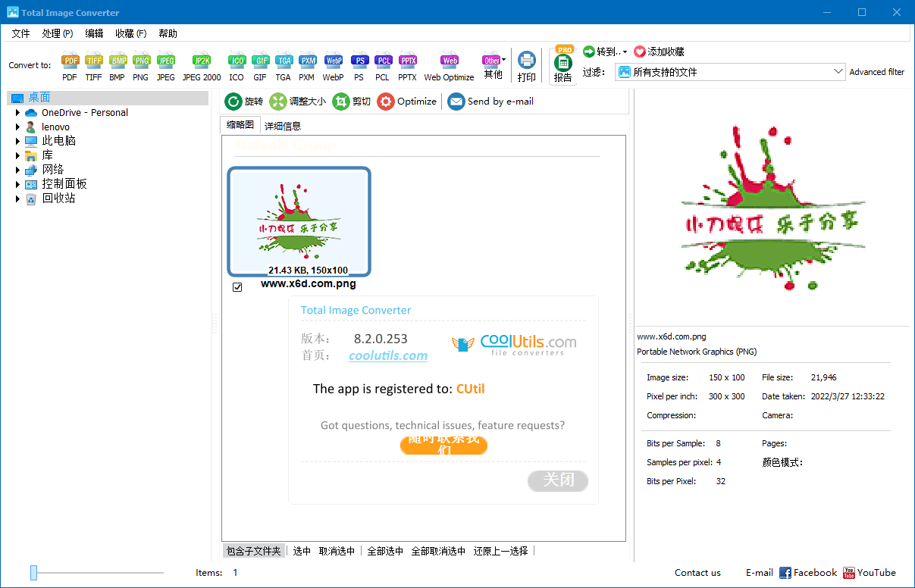Expand the 此电脑 tree node
The image size is (915, 588).
pos(17,141)
